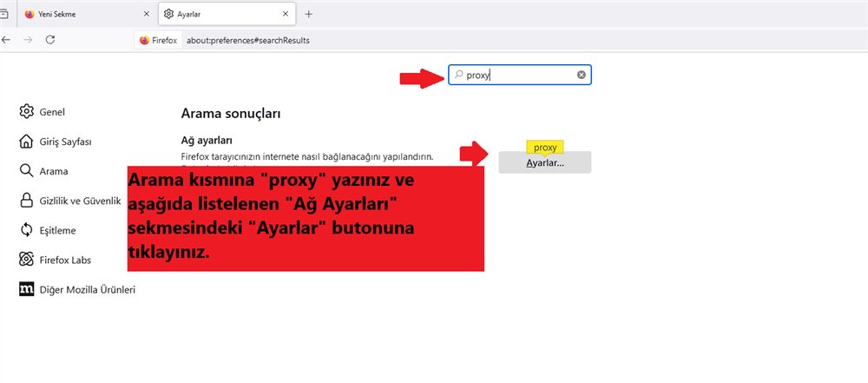This screenshot has height=383, width=868.
Task: Click the browser forward arrow
Action: 29,40
